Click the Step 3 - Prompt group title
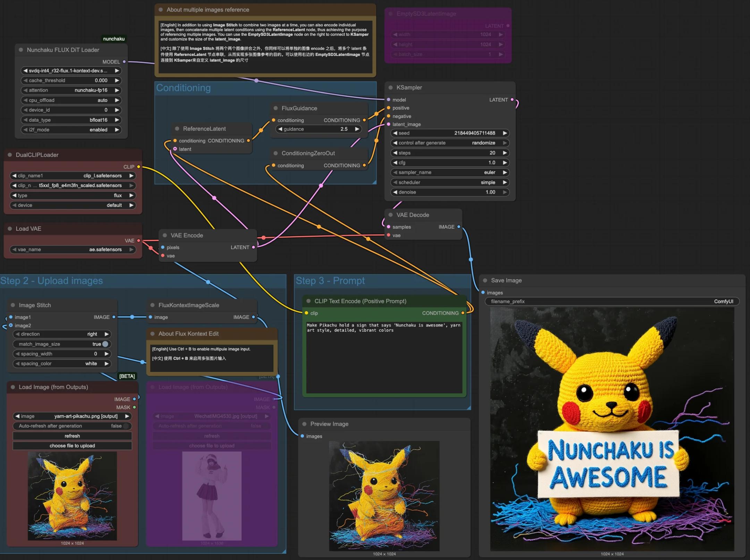750x560 pixels. pyautogui.click(x=330, y=281)
